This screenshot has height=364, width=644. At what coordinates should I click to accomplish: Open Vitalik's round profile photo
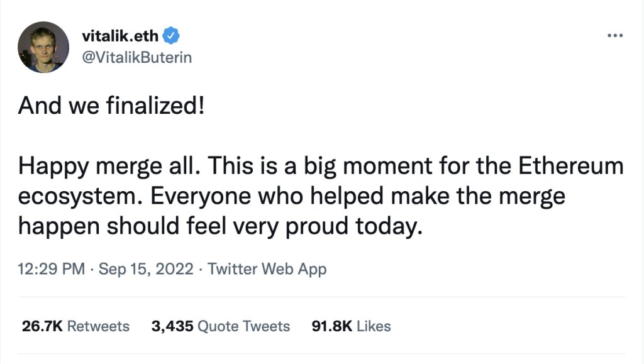pos(43,47)
